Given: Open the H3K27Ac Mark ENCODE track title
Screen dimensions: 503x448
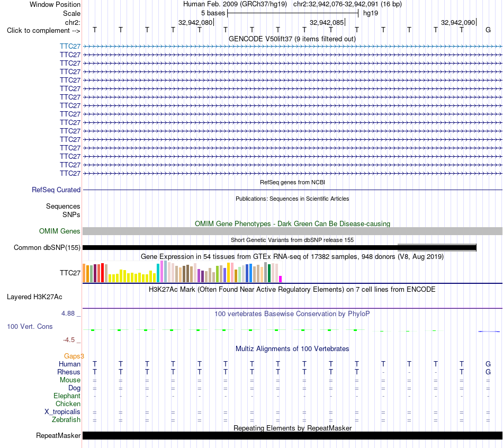Looking at the screenshot, I should [x=292, y=290].
